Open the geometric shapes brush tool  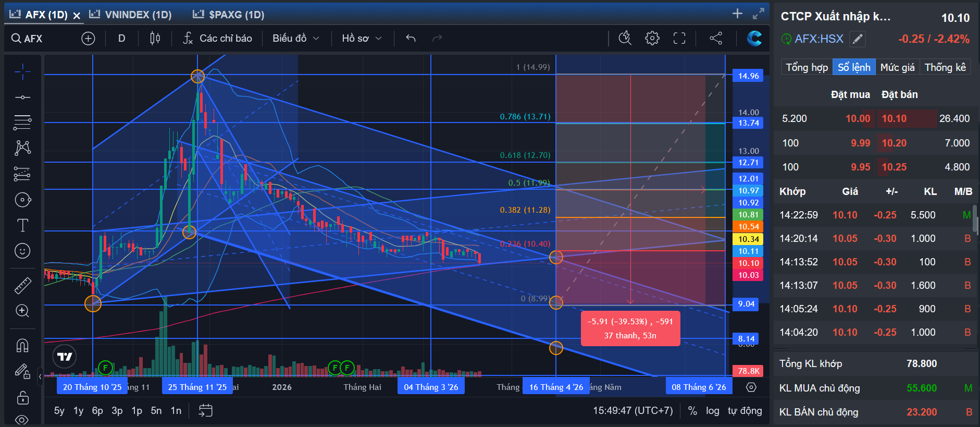click(22, 200)
